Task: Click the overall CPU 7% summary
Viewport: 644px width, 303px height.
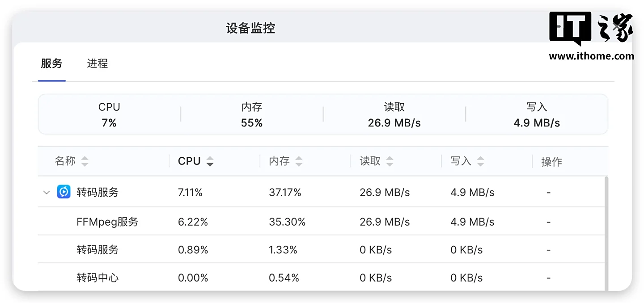Action: 109,115
